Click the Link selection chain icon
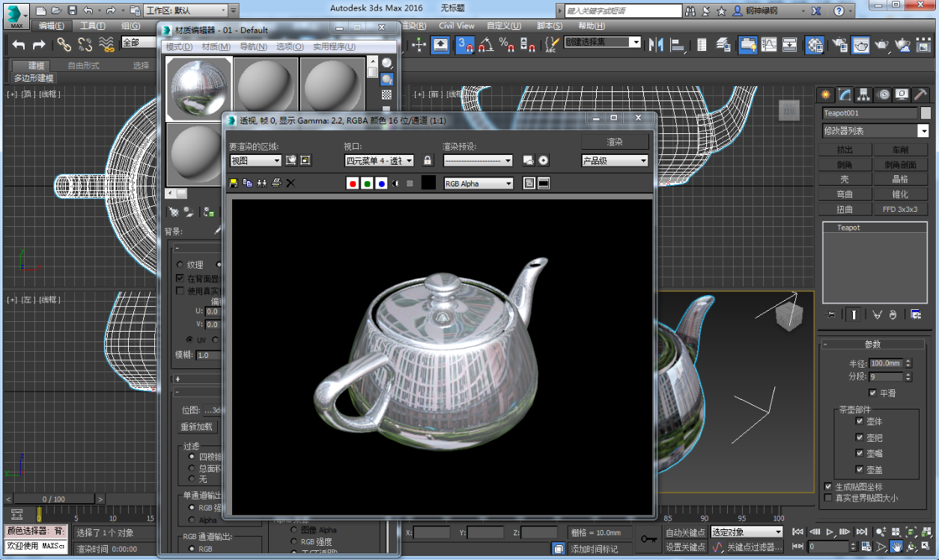This screenshot has width=939, height=560. tap(64, 45)
